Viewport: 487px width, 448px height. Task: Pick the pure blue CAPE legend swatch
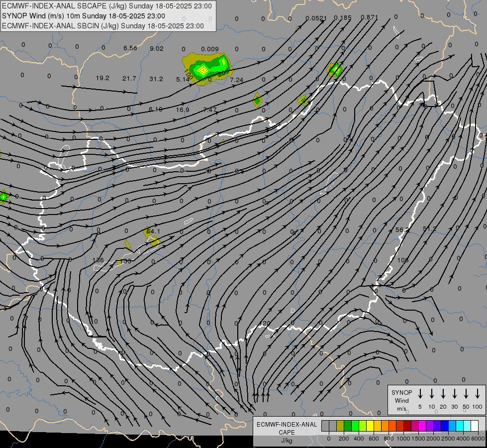[x=444, y=426]
